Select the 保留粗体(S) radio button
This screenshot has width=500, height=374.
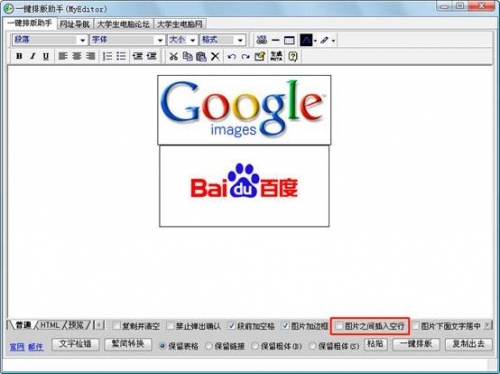312,346
